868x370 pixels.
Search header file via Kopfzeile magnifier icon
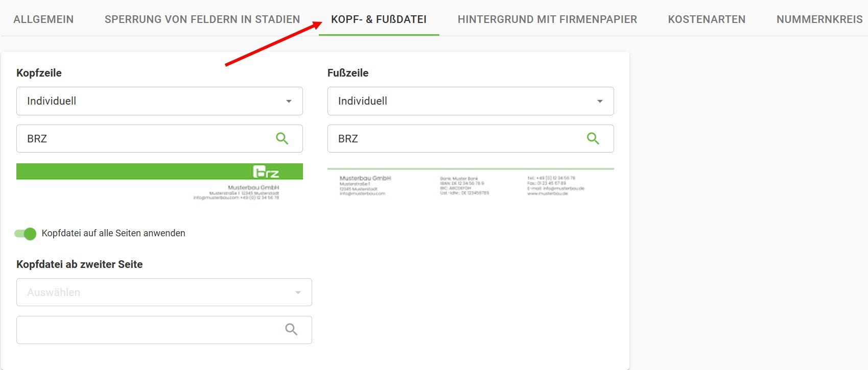[282, 138]
